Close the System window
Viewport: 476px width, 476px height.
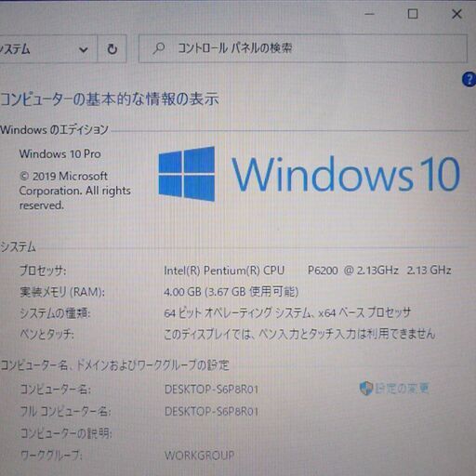click(456, 14)
